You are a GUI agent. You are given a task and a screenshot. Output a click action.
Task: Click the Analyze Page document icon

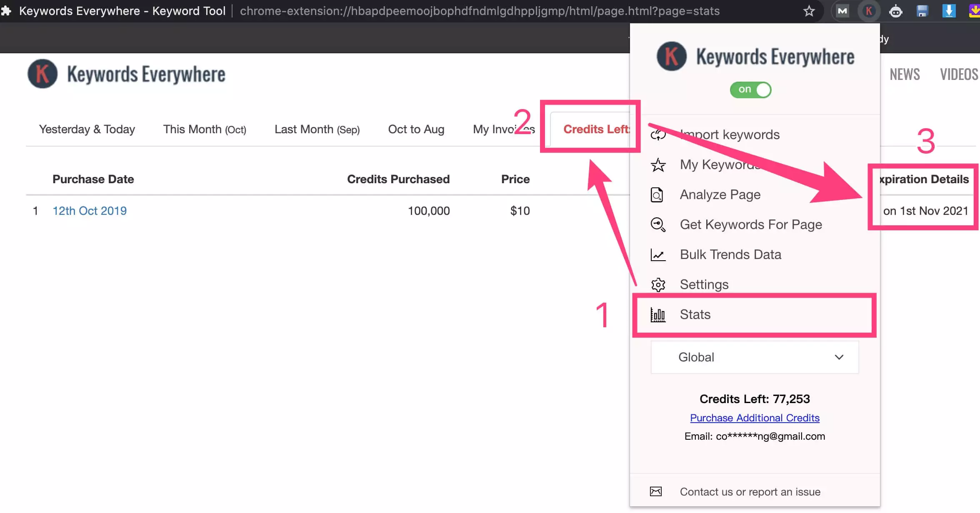(657, 195)
